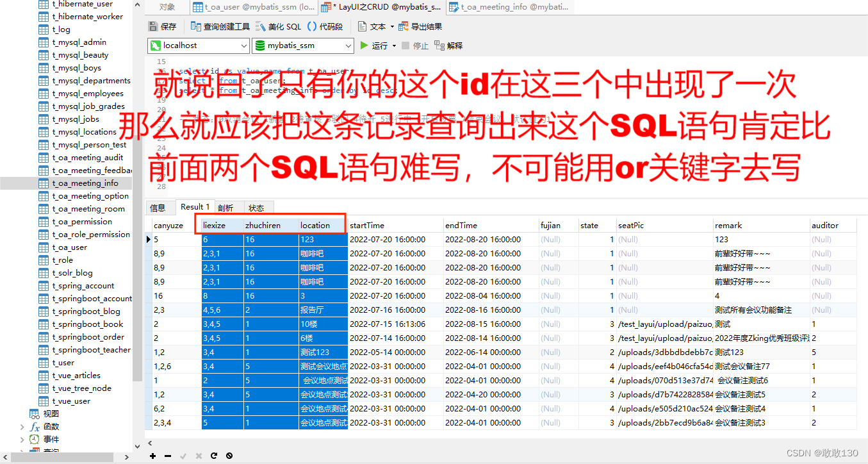The width and height of the screenshot is (868, 464).
Task: Expand the Functions (函数) tree node
Action: pyautogui.click(x=23, y=426)
